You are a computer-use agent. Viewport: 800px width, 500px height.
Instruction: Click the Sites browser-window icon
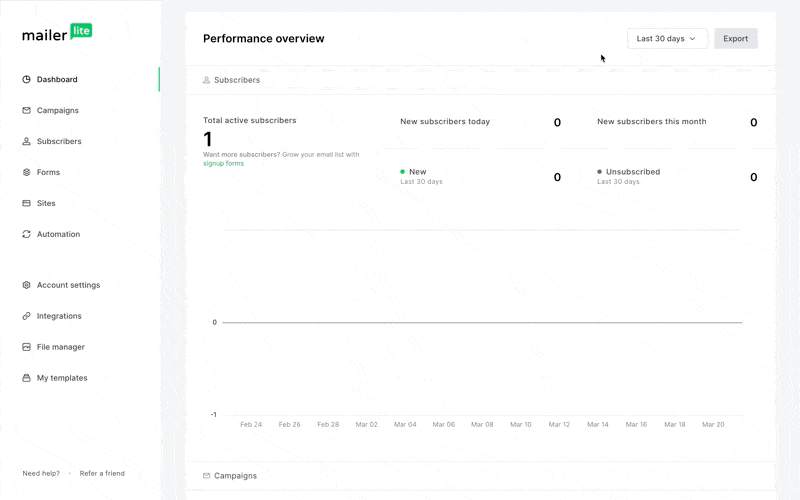pos(27,204)
